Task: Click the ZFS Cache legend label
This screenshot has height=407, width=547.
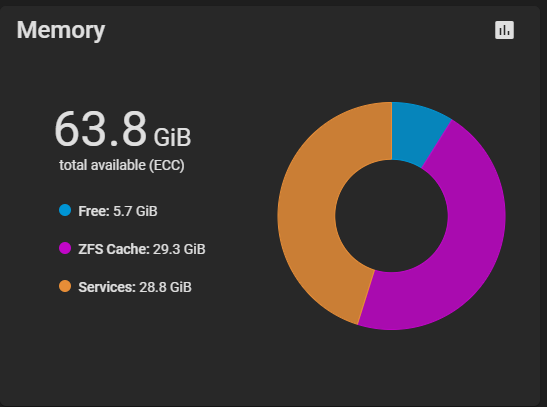Action: [x=114, y=249]
